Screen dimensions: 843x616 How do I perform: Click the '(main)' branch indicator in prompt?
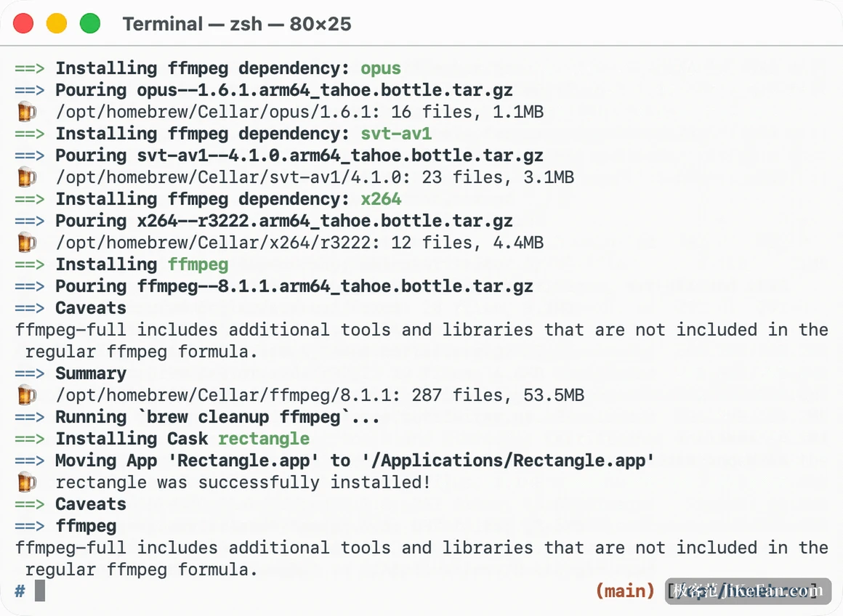click(625, 591)
